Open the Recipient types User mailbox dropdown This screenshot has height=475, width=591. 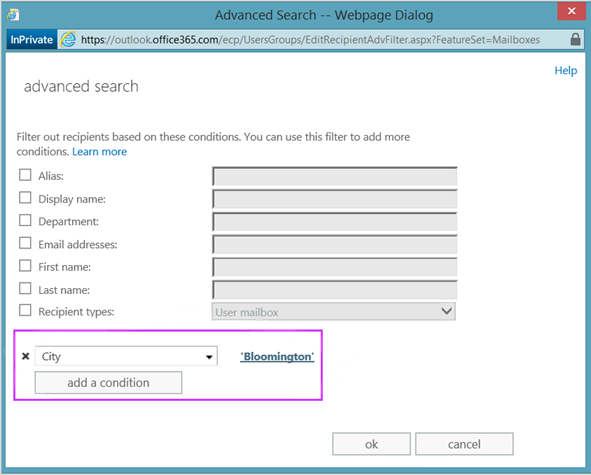(334, 311)
